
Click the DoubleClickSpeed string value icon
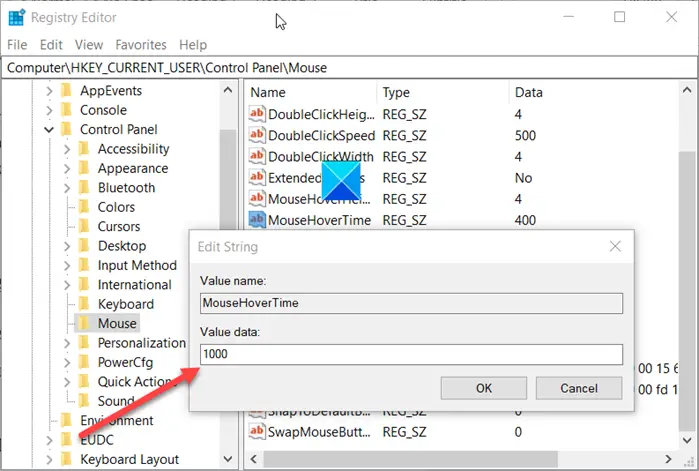pyautogui.click(x=257, y=135)
